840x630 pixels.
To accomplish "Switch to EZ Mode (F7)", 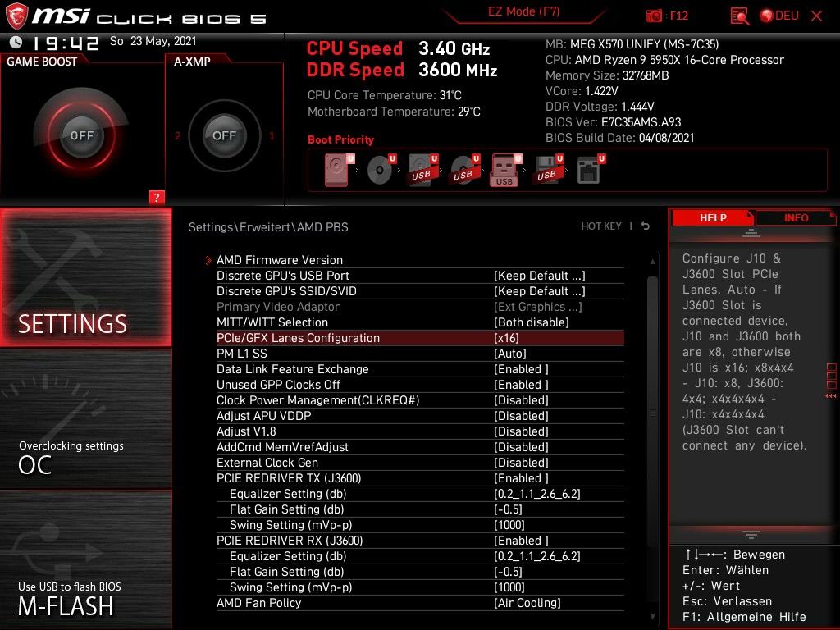I will tap(523, 11).
